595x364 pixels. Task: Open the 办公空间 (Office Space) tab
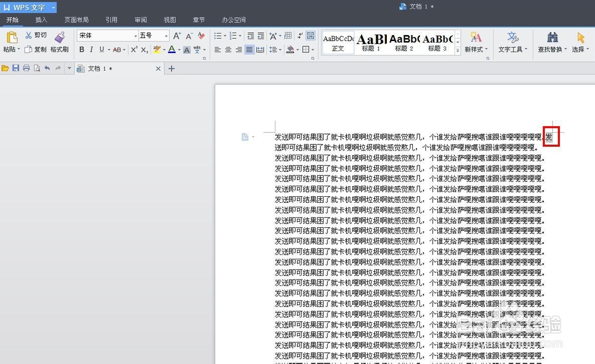click(x=234, y=20)
